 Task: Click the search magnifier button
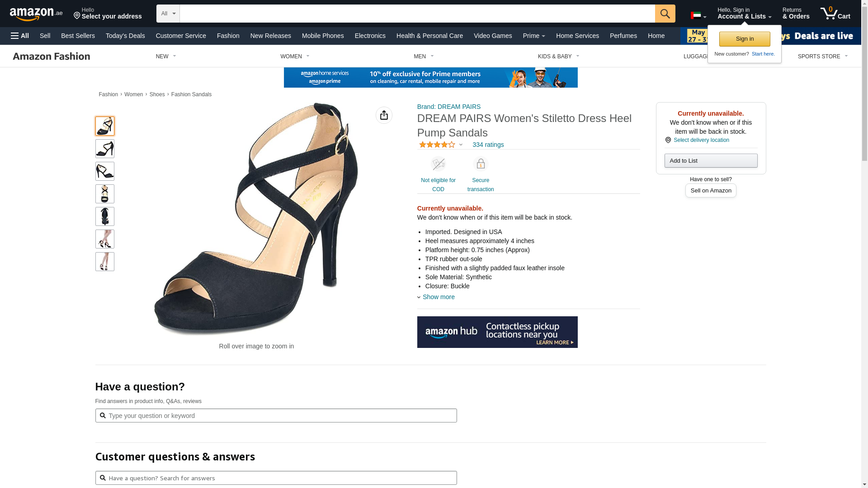665,14
